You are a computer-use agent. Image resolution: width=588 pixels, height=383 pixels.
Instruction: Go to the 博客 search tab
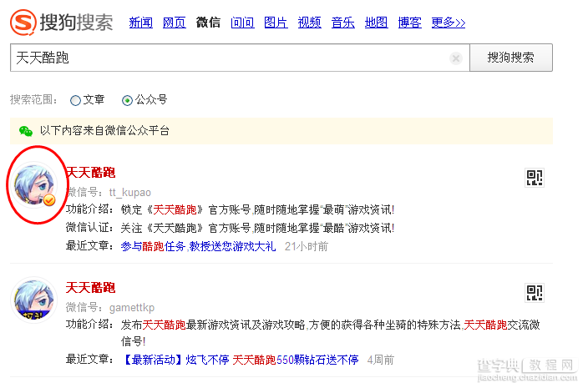pyautogui.click(x=409, y=23)
